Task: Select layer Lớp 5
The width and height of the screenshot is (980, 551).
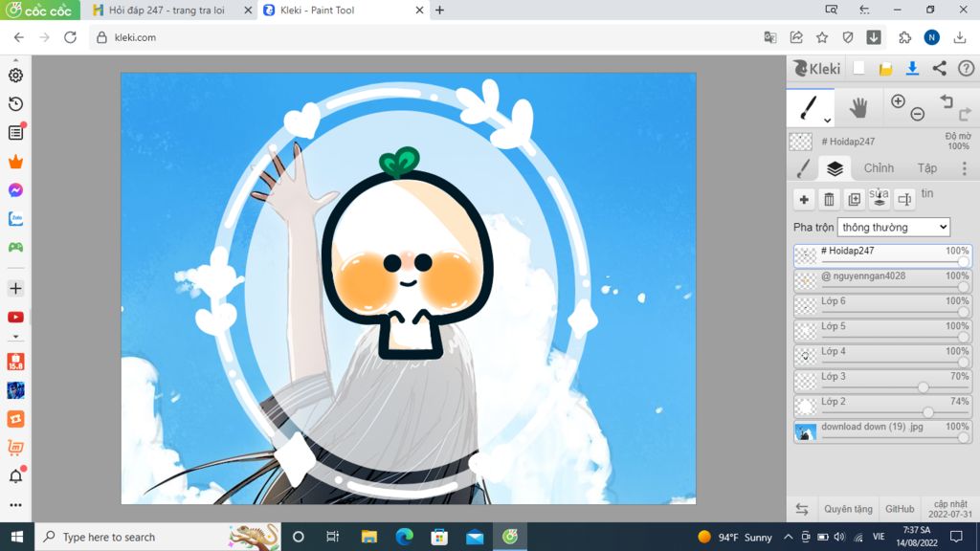Action: tap(882, 330)
